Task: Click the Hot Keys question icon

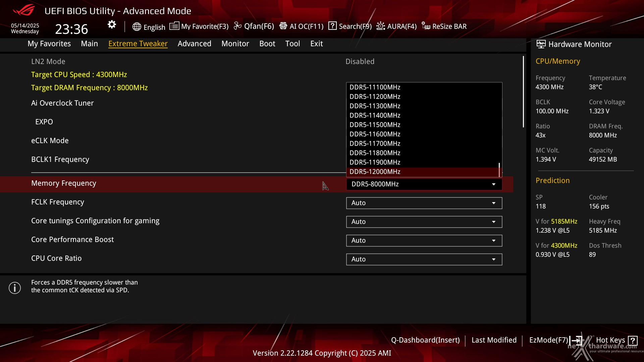Action: click(633, 341)
